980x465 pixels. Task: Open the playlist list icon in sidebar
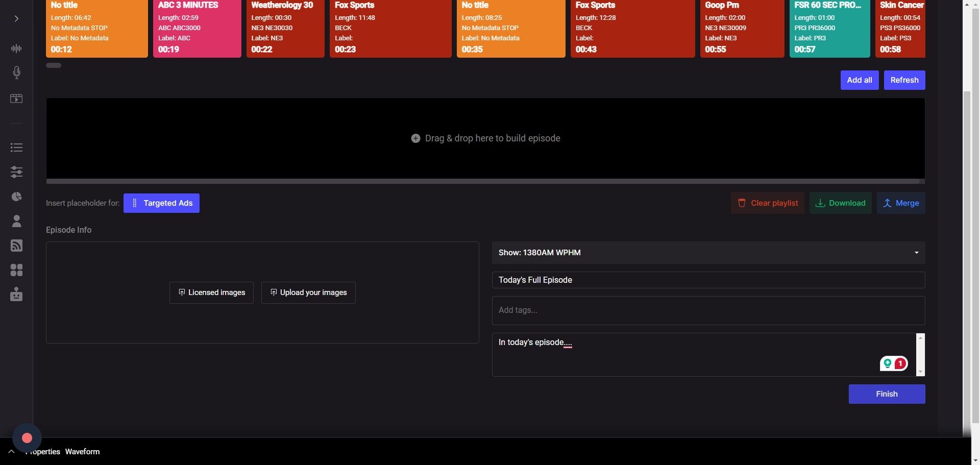16,148
